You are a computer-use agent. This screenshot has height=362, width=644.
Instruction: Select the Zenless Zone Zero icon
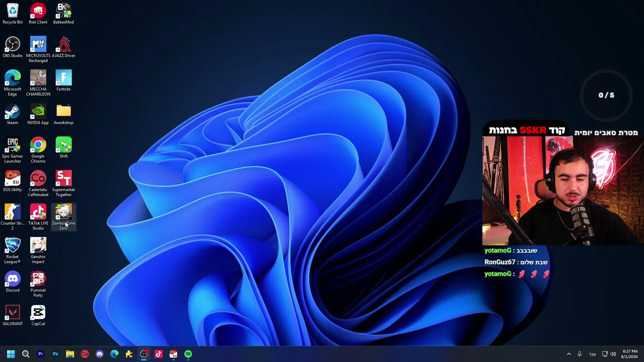63,217
